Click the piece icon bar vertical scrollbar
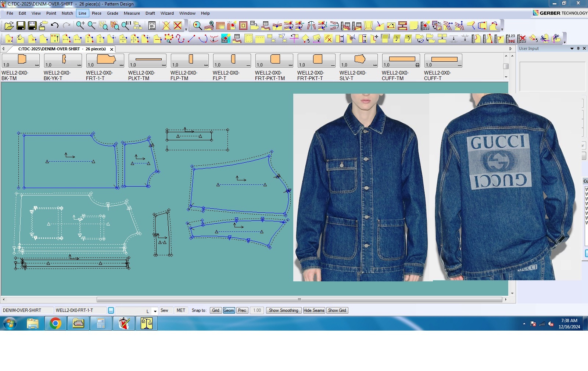Screen dimensions: 588x371 click(506, 66)
